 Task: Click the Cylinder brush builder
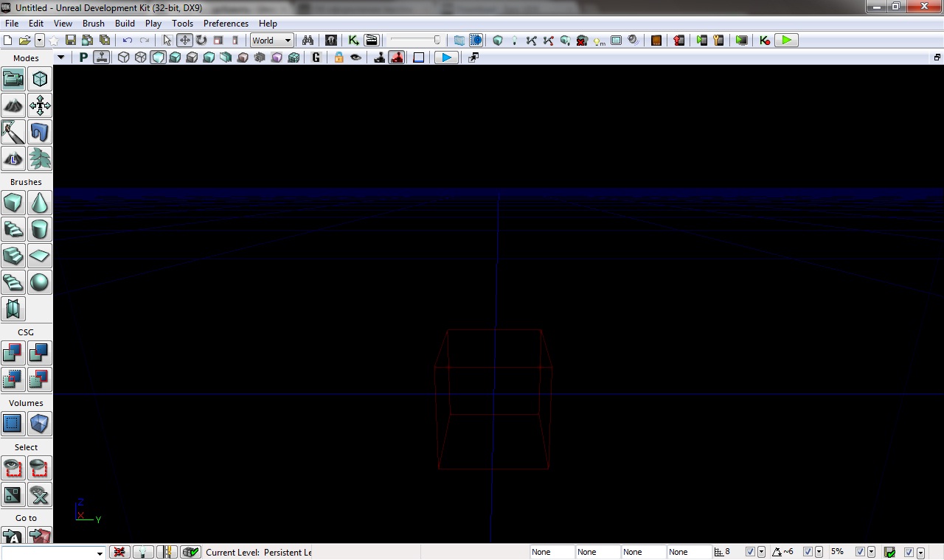(40, 229)
